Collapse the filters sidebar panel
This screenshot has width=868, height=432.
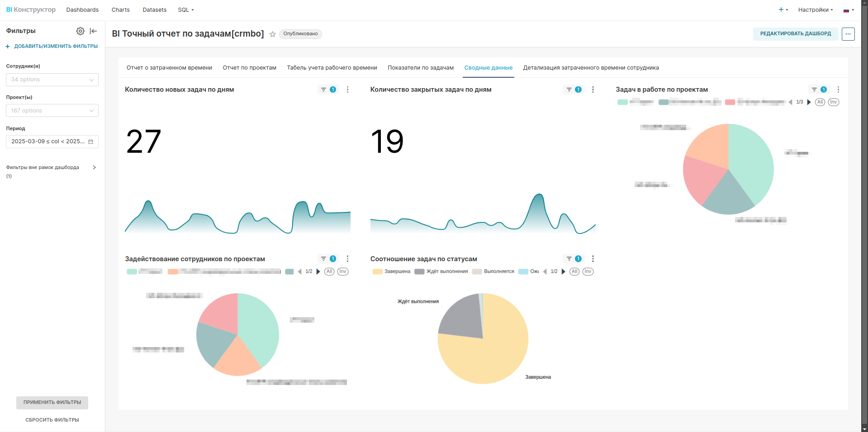pos(93,31)
